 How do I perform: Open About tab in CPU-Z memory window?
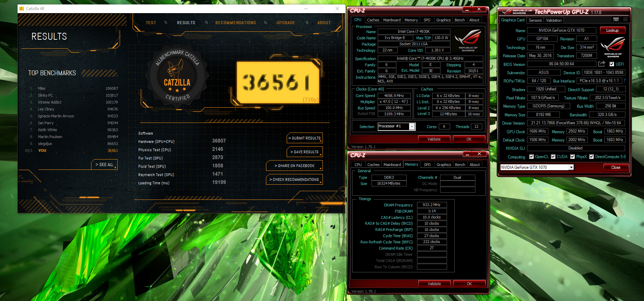click(x=475, y=165)
